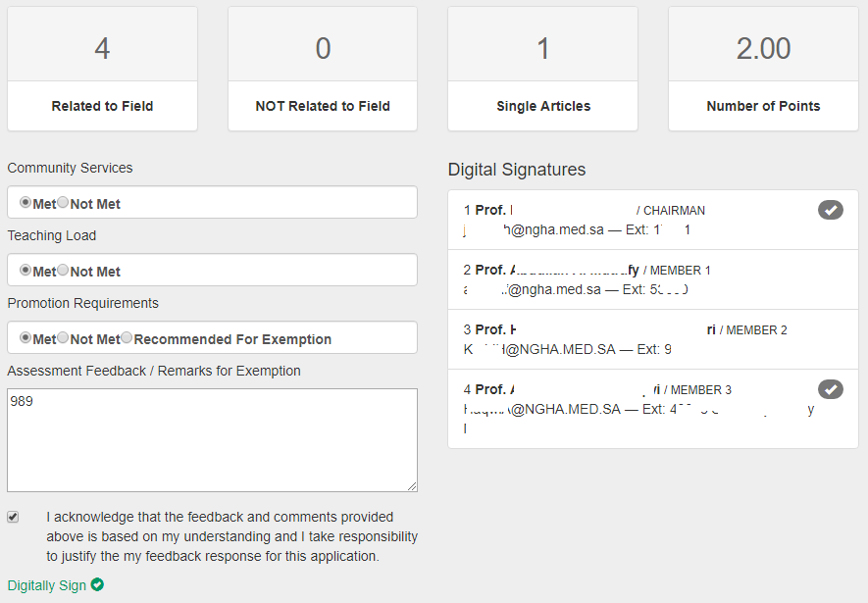The width and height of the screenshot is (868, 603).
Task: Select Not Met for Promotion Requirements
Action: (x=63, y=337)
